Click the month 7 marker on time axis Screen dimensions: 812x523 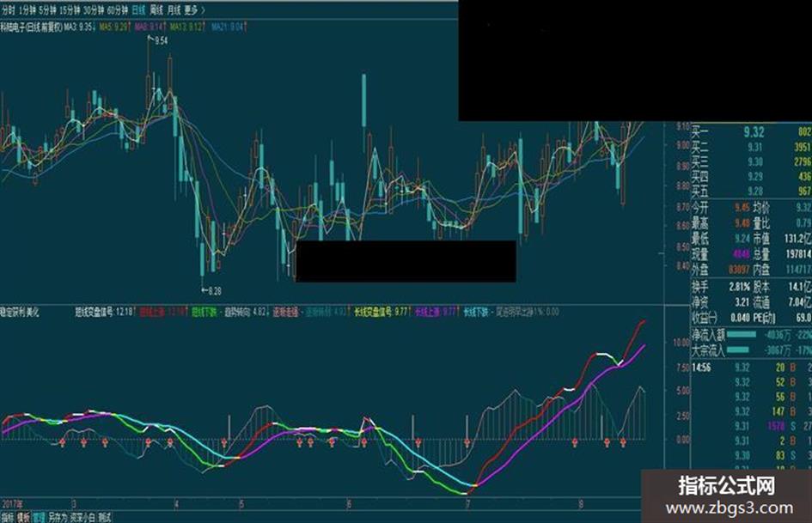468,504
